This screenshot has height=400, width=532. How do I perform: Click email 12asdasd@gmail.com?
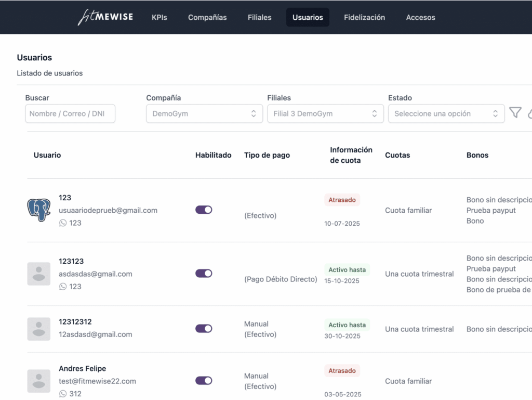pos(96,334)
